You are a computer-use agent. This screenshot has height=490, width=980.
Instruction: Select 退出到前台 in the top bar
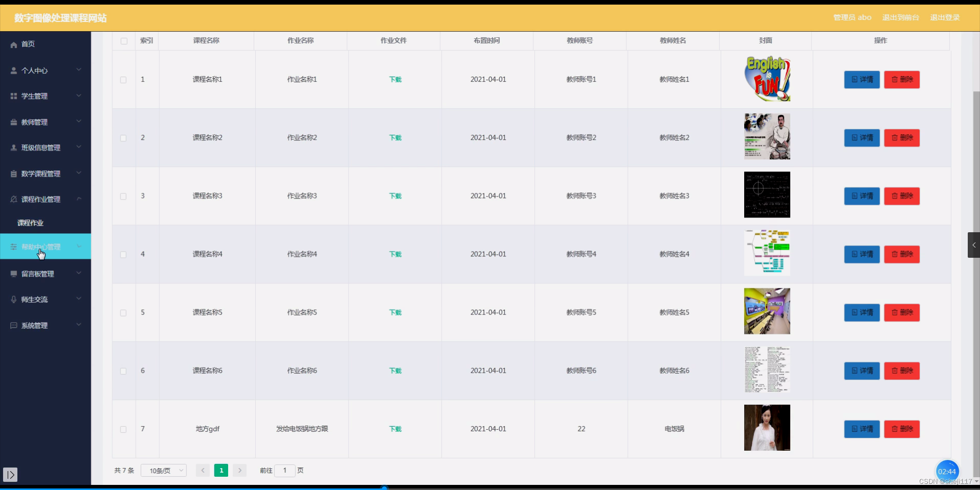[x=900, y=17]
